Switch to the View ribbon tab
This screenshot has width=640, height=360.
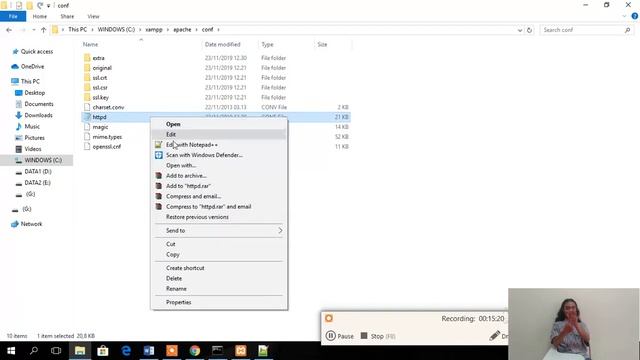[x=93, y=16]
